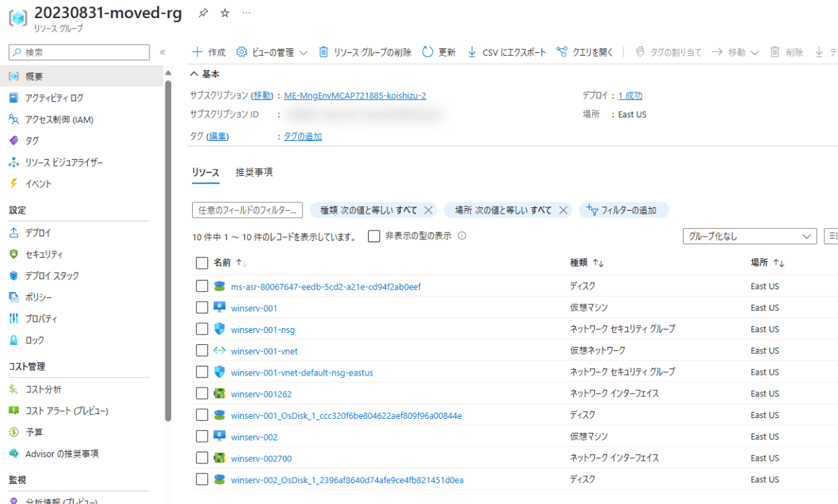This screenshot has width=838, height=504.
Task: Click the 編集 link beside タグ
Action: (218, 137)
